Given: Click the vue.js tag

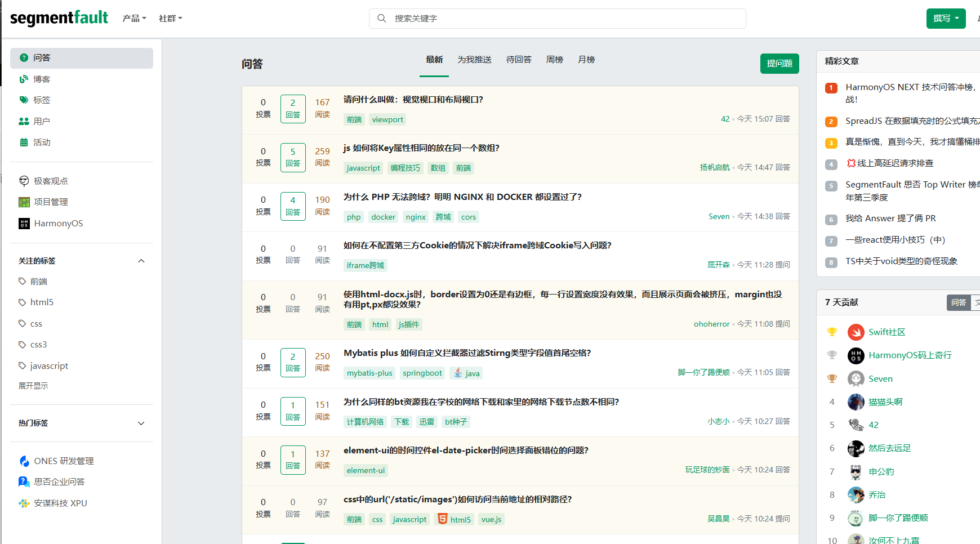Looking at the screenshot, I should click(x=491, y=519).
